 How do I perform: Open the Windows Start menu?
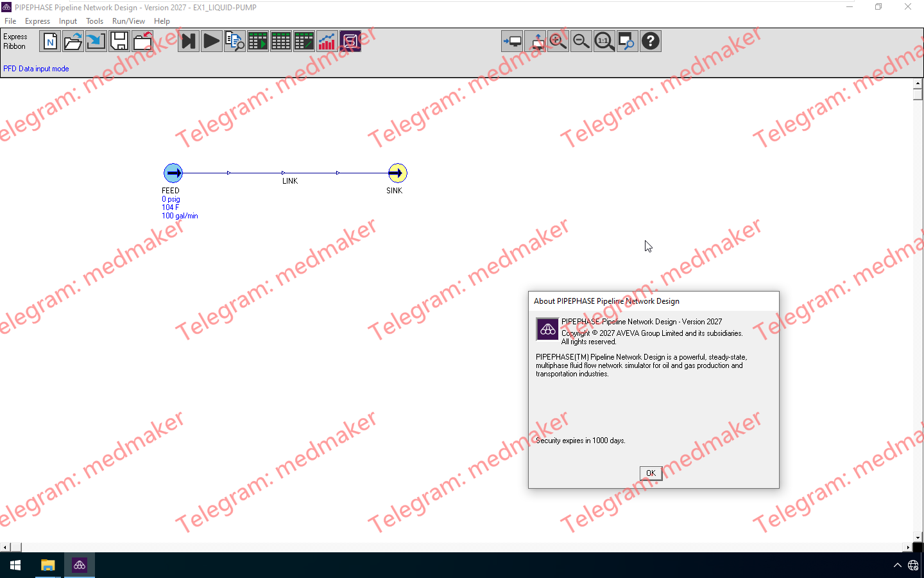tap(15, 565)
